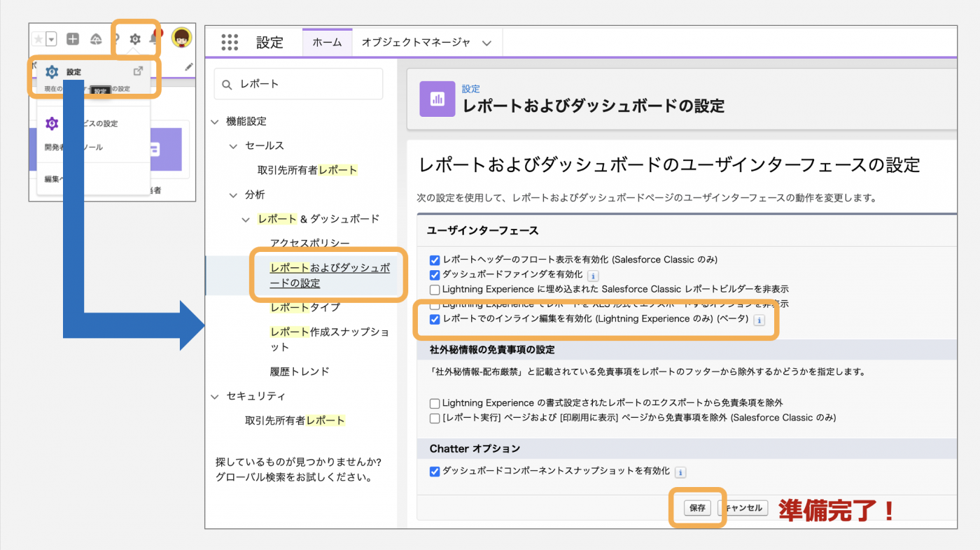980x550 pixels.
Task: Click the open-in-new-tab icon beside 設定
Action: tap(138, 71)
